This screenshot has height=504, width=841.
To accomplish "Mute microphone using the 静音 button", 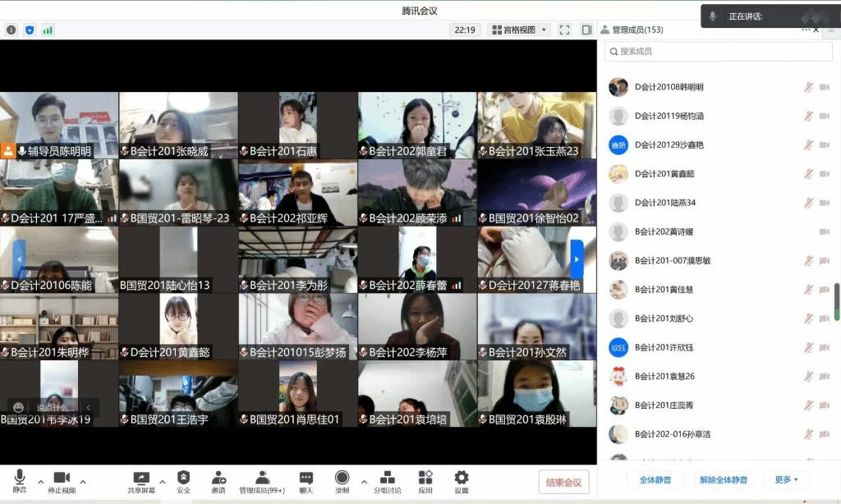I will pyautogui.click(x=19, y=481).
